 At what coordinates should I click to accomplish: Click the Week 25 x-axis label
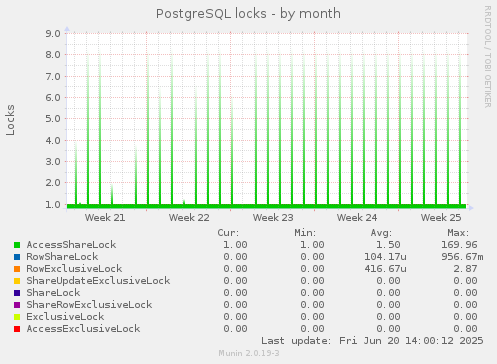(441, 218)
